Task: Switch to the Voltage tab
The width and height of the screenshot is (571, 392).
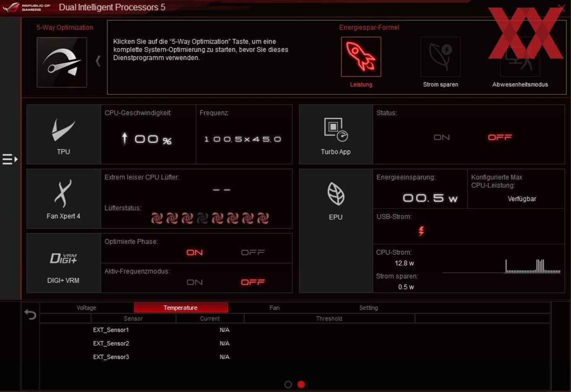Action: (86, 308)
